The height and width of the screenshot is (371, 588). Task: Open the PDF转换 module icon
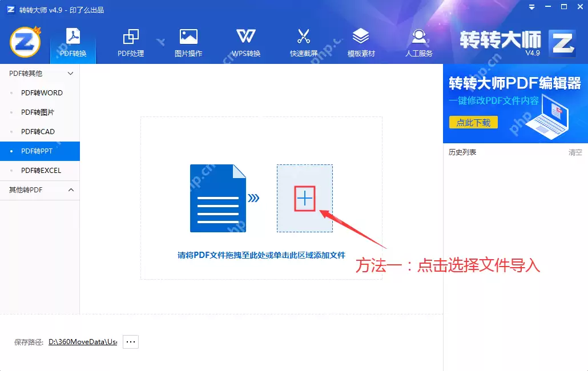coord(73,40)
